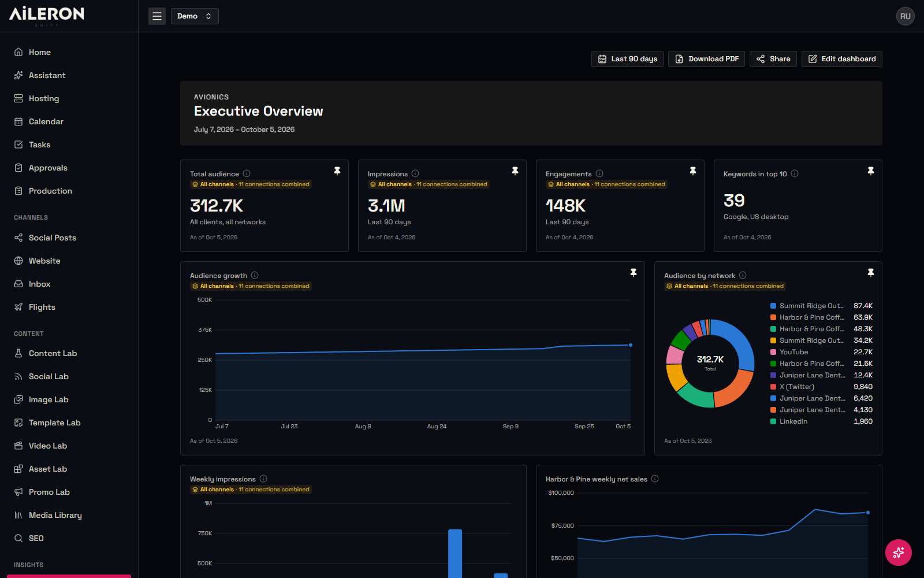The image size is (924, 578).
Task: Click info icon beside Keywords in top 10
Action: [795, 173]
